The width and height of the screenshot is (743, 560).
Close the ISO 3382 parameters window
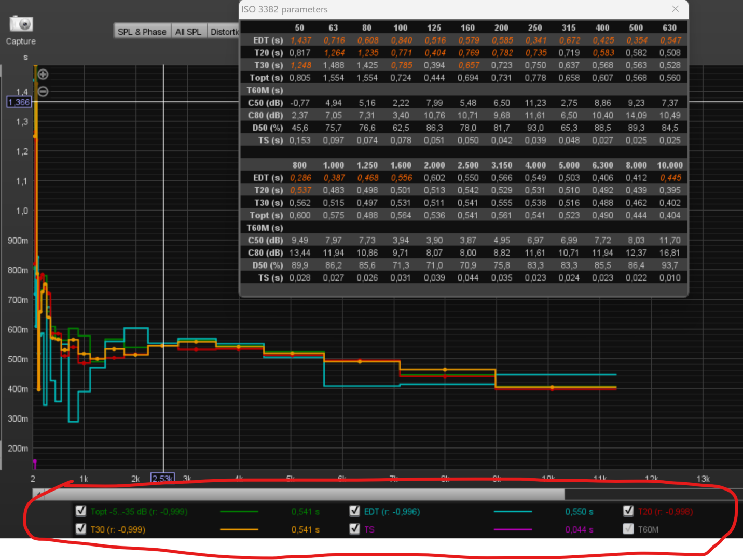[675, 9]
